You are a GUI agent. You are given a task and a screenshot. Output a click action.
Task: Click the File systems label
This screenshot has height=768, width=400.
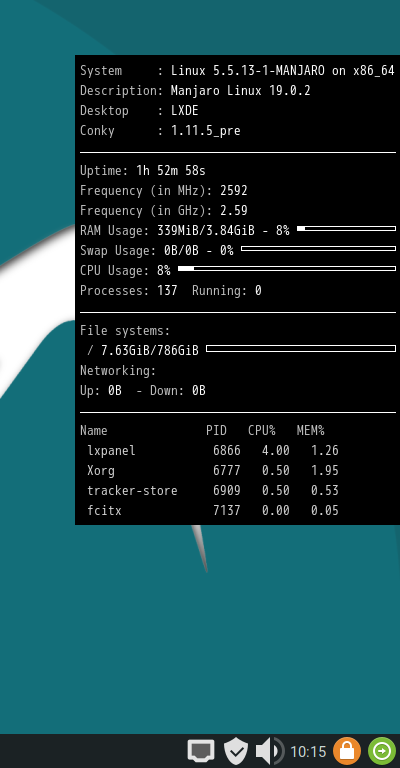point(125,331)
